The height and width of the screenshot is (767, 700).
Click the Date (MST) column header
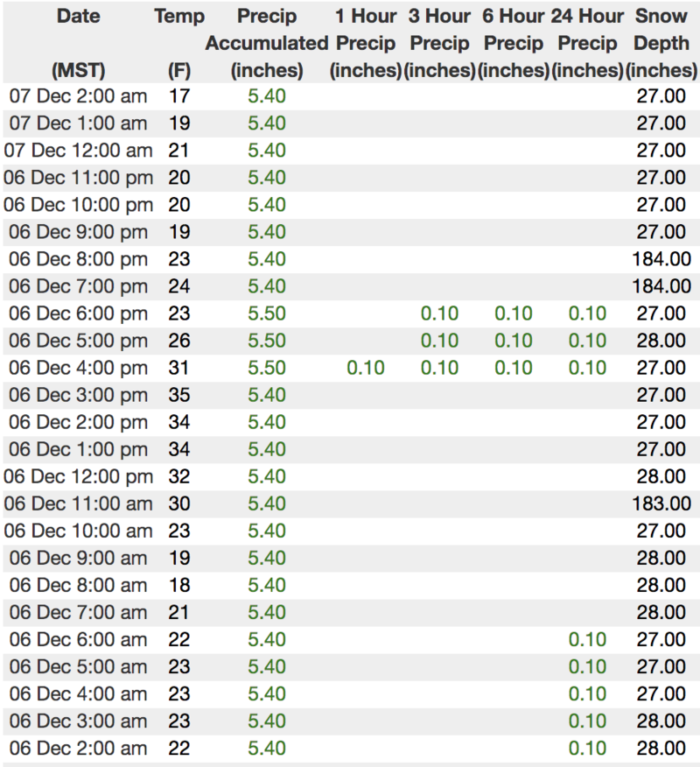pos(78,42)
